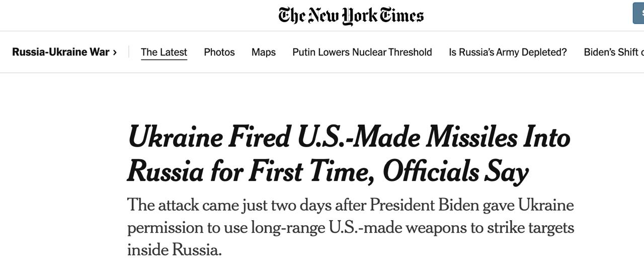Image resolution: width=644 pixels, height=268 pixels.
Task: Click the summary line mentioning long-range weapons
Action: 350,228
